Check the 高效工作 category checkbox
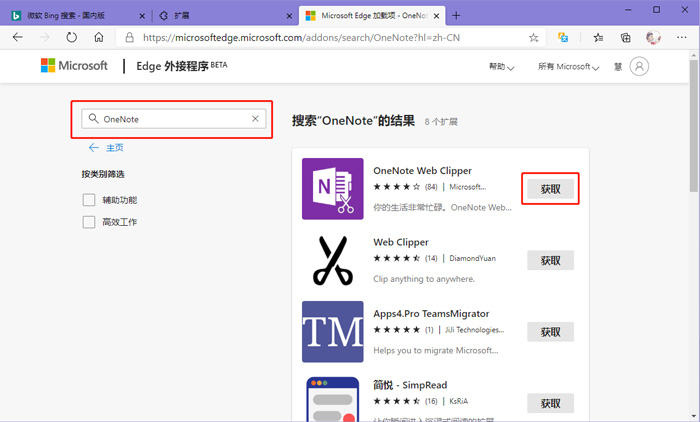Image resolution: width=700 pixels, height=422 pixels. click(x=89, y=222)
